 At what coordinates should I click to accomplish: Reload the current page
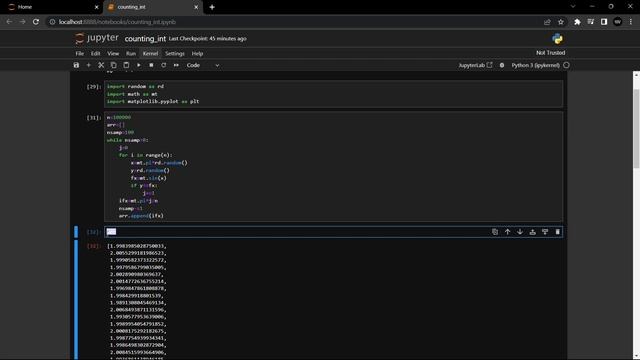point(36,22)
